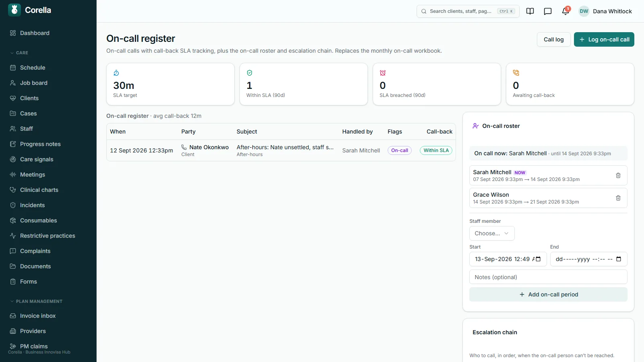The height and width of the screenshot is (362, 644).
Task: Delete Sarah Mitchell's on-call period
Action: pyautogui.click(x=618, y=175)
